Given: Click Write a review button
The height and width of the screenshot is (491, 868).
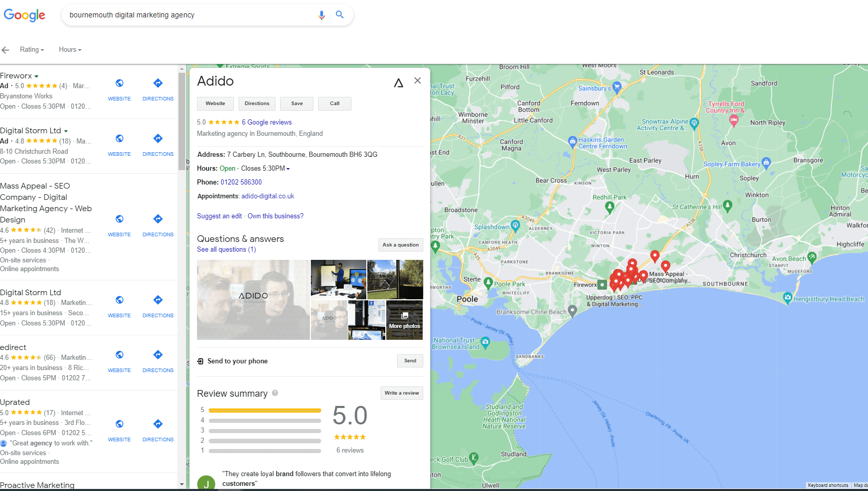Looking at the screenshot, I should coord(402,393).
